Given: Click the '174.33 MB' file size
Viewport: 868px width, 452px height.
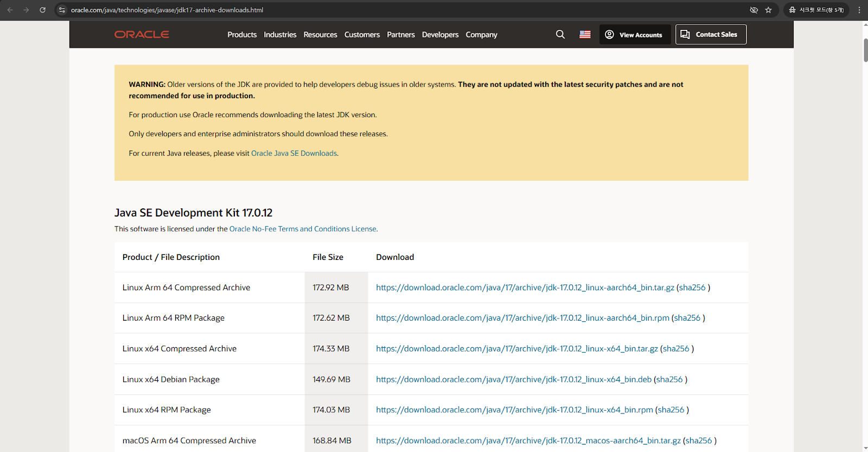Looking at the screenshot, I should (x=331, y=349).
